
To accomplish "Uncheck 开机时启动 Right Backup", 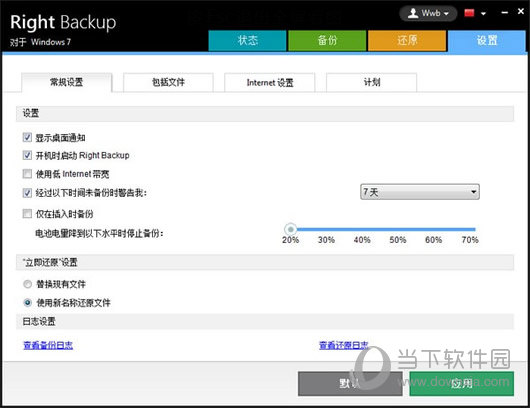I will coord(27,155).
